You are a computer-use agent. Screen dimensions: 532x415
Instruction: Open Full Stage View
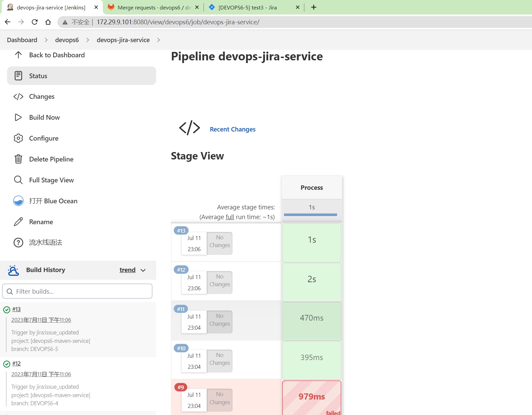pyautogui.click(x=52, y=180)
